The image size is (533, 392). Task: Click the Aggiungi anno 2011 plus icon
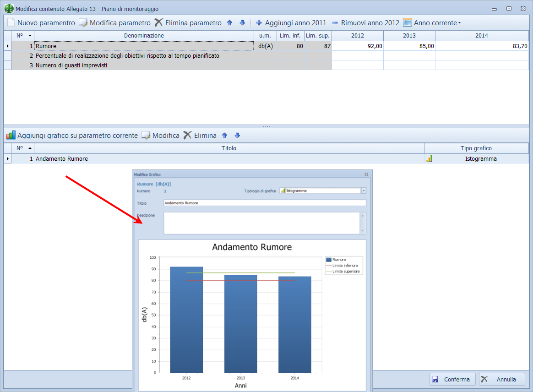pyautogui.click(x=259, y=23)
